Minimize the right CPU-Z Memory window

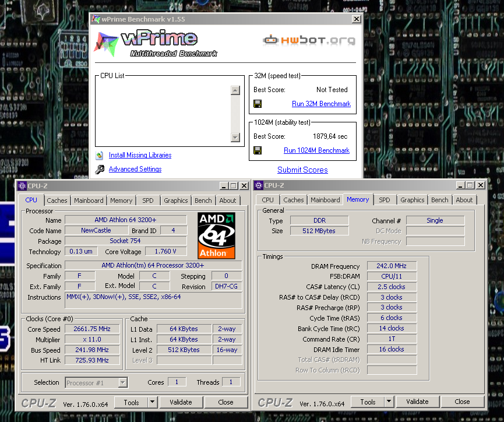tap(460, 185)
